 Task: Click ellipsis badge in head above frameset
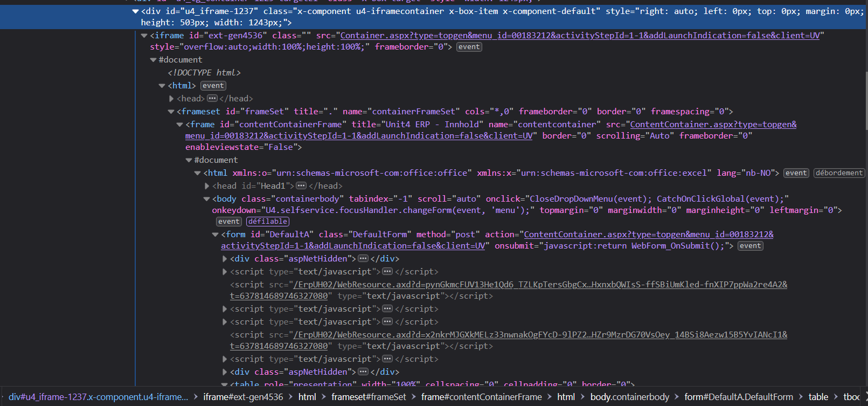(x=212, y=99)
